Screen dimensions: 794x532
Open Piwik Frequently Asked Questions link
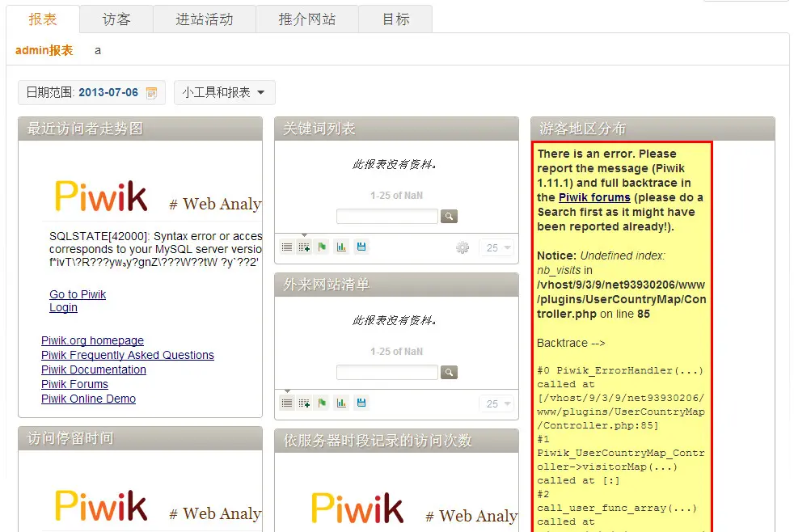pyautogui.click(x=128, y=355)
